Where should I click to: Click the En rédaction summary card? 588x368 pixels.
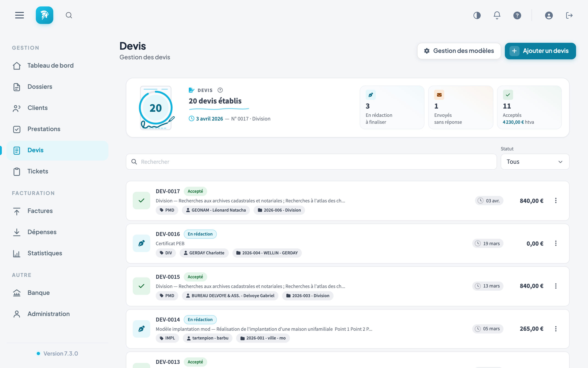392,107
